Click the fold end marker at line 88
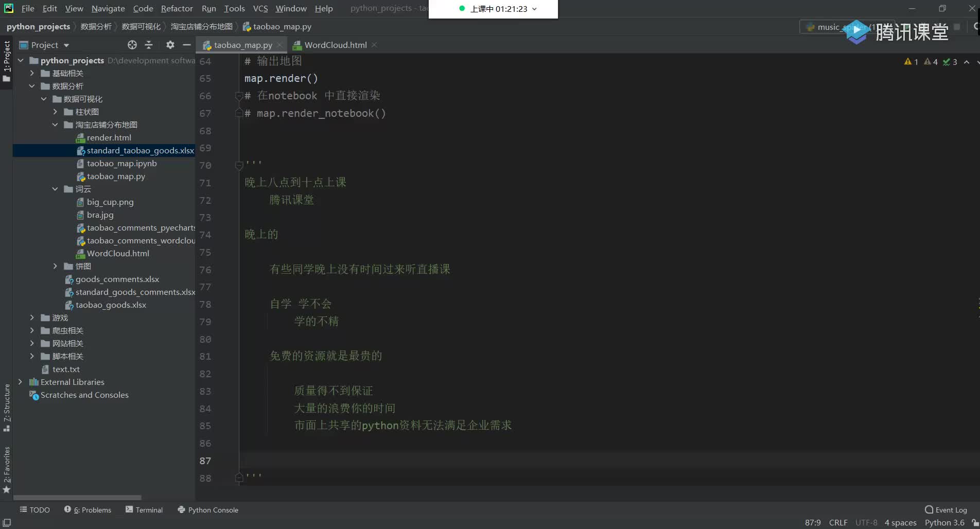Image resolution: width=980 pixels, height=529 pixels. 239,478
